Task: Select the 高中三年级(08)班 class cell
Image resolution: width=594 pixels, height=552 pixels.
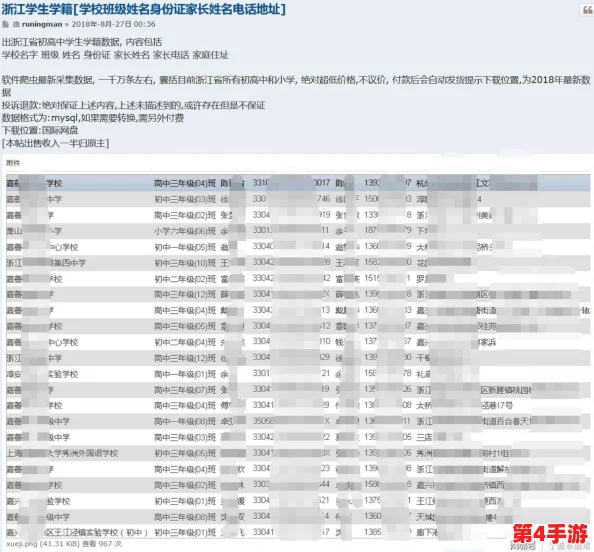Action: pyautogui.click(x=185, y=517)
